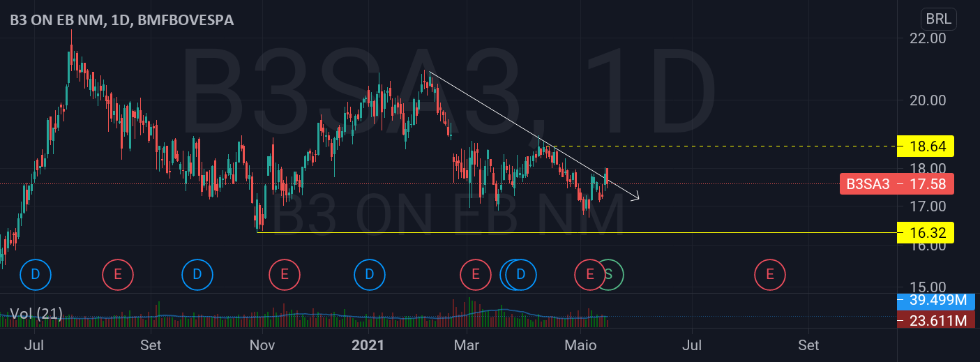Click the Nov label on the time axis
980x362 pixels.
(262, 345)
